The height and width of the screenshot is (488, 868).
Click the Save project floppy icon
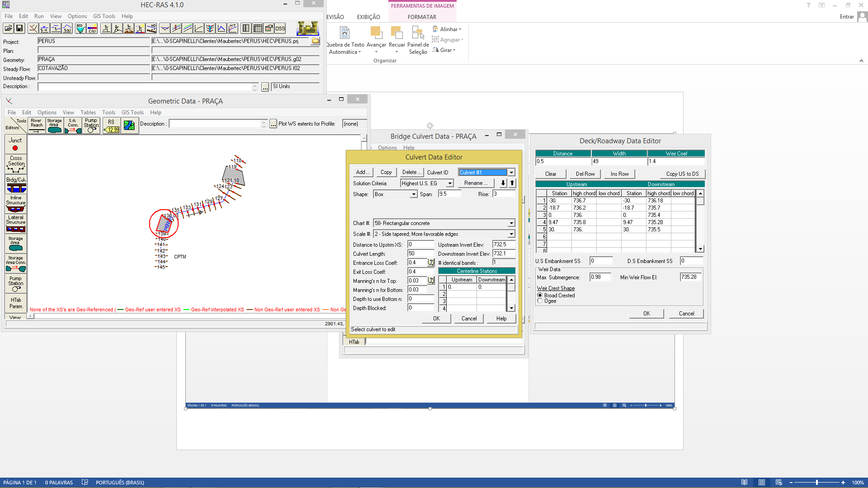(19, 28)
